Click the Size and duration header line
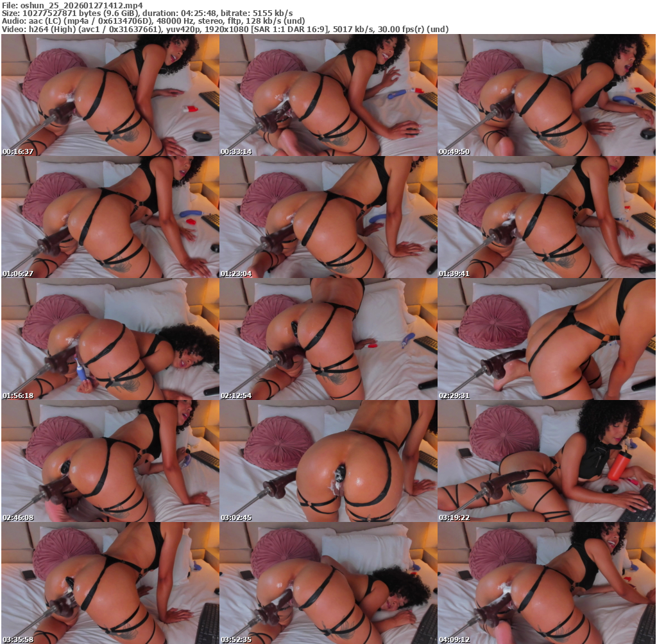 click(148, 13)
